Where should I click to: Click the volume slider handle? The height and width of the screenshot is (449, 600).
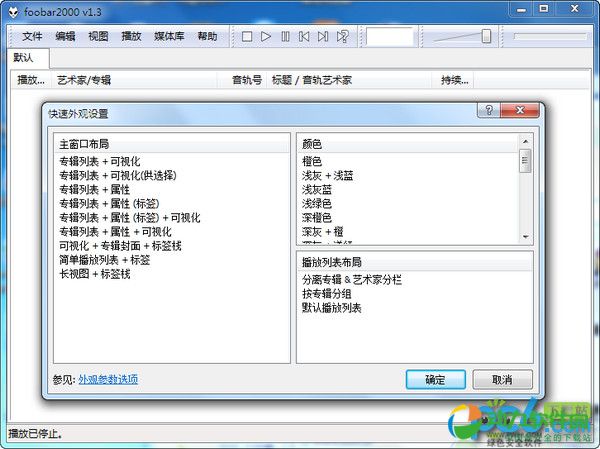(486, 37)
